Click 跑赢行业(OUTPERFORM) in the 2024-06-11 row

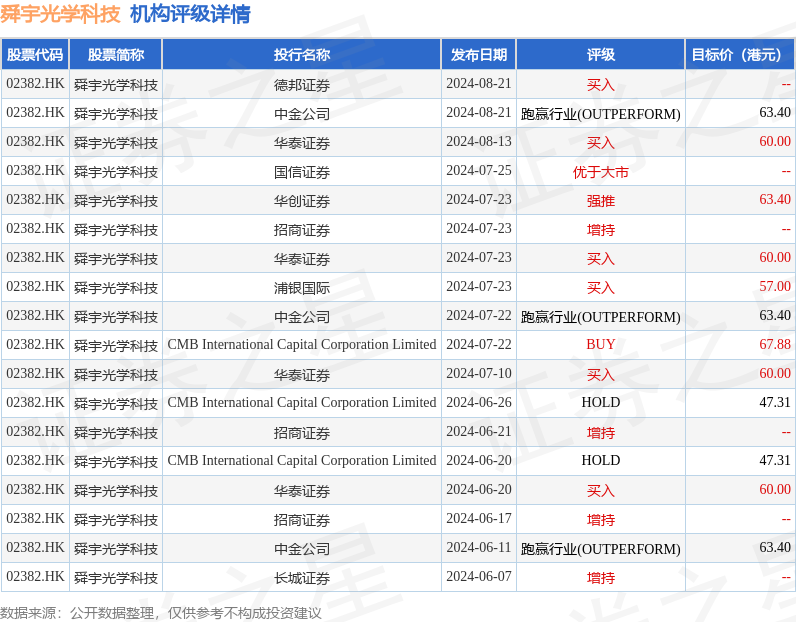point(601,549)
